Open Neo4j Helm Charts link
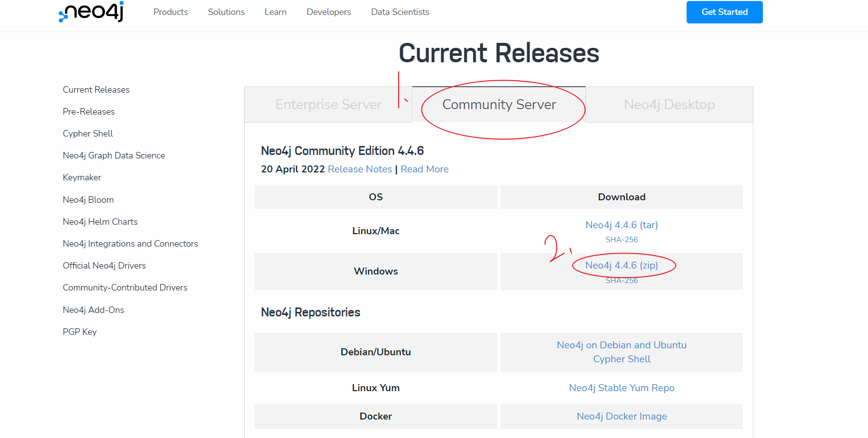The width and height of the screenshot is (868, 438). pyautogui.click(x=100, y=222)
